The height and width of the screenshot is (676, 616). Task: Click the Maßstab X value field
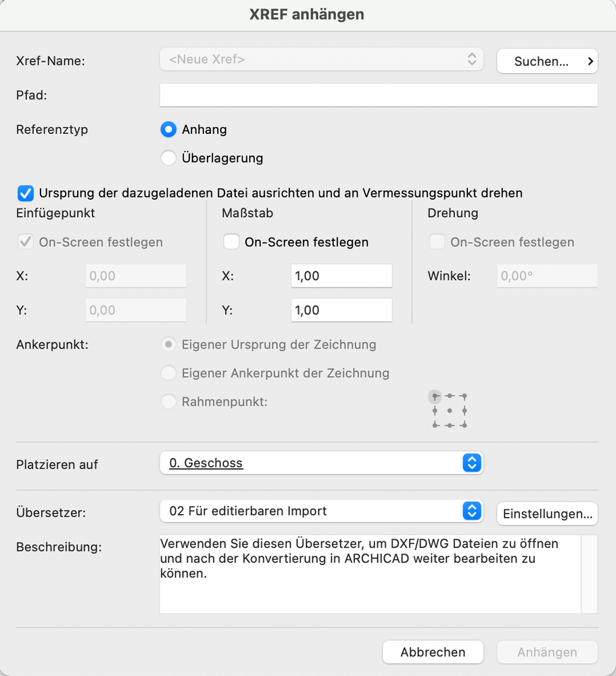[x=341, y=276]
